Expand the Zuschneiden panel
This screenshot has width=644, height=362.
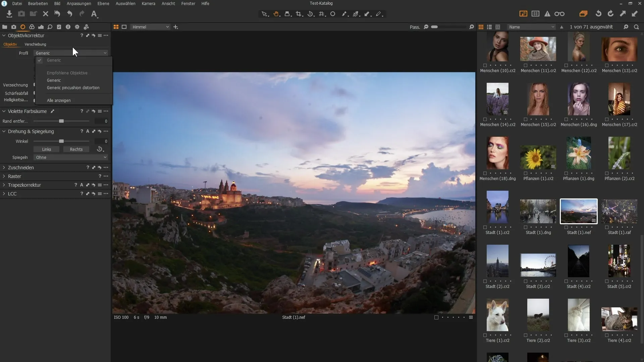pyautogui.click(x=4, y=168)
